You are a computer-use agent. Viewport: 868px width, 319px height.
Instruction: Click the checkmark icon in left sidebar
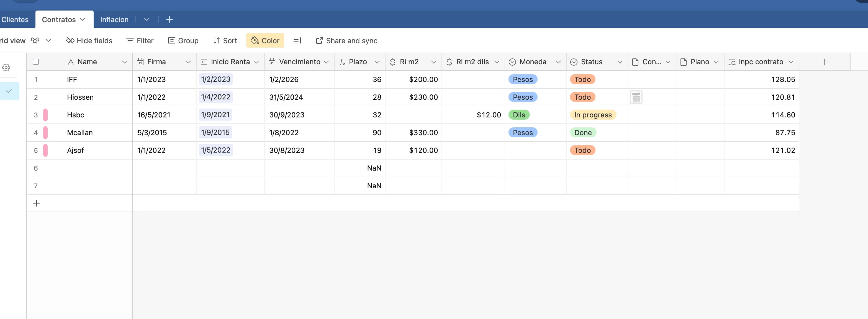tap(9, 91)
